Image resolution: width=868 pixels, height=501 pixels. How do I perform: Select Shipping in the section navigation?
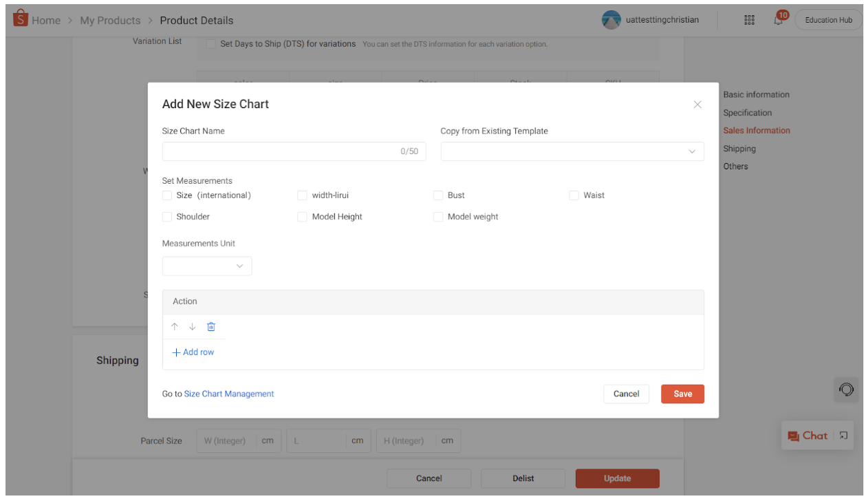[739, 149]
